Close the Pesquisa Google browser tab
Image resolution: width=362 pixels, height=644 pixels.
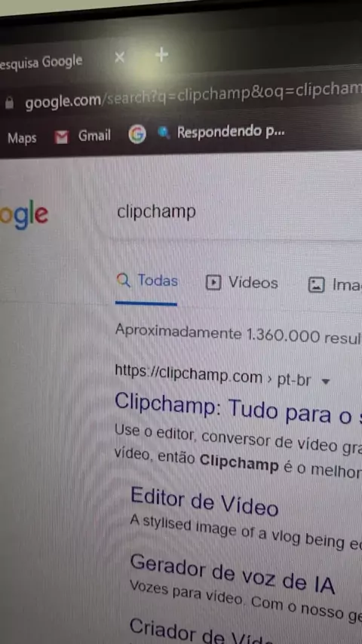(x=120, y=57)
